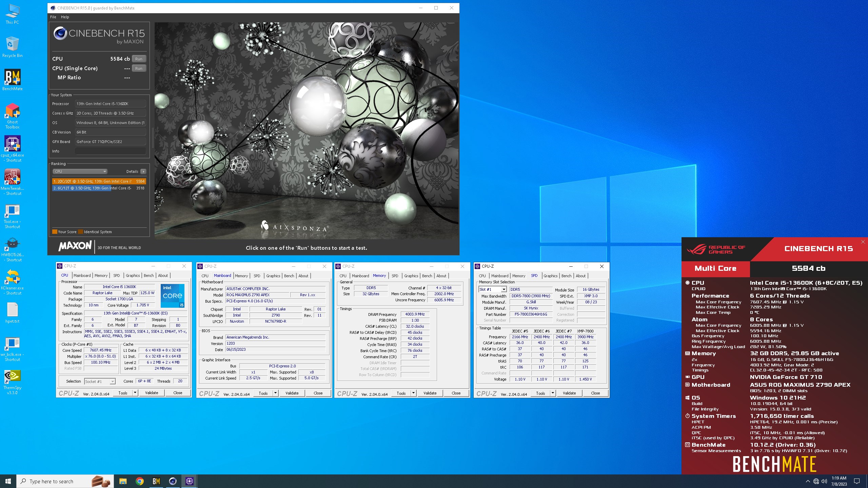Click the Info input field in Your System
868x488 pixels.
pyautogui.click(x=110, y=151)
